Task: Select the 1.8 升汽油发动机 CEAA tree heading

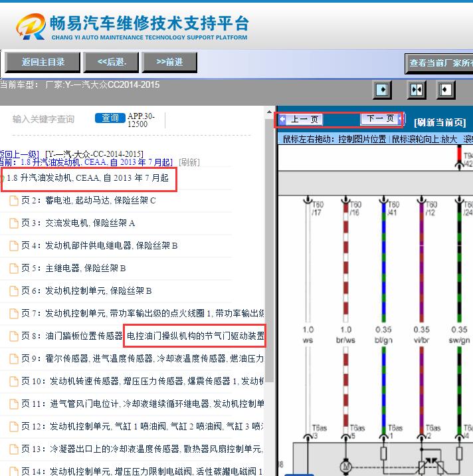Action: (88, 178)
